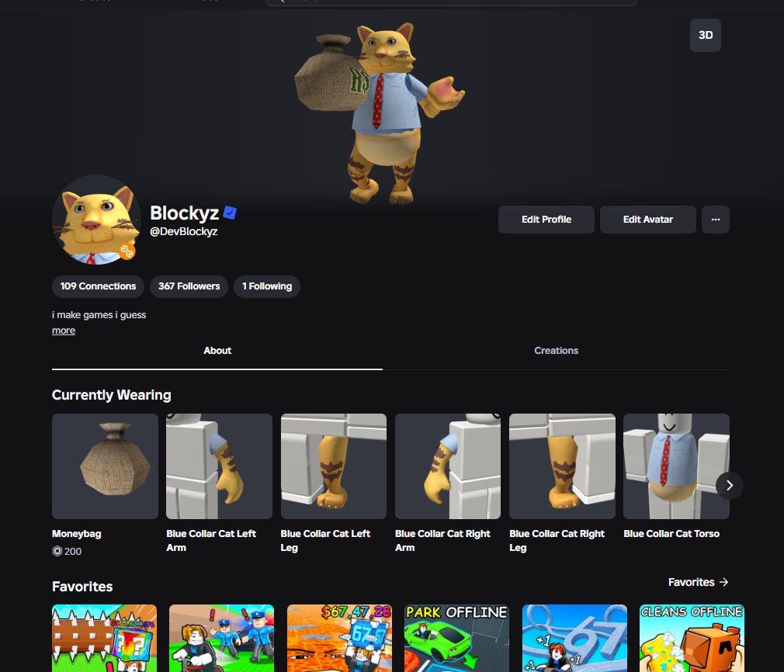Switch to the About tab
Viewport: 784px width, 672px height.
click(x=217, y=351)
